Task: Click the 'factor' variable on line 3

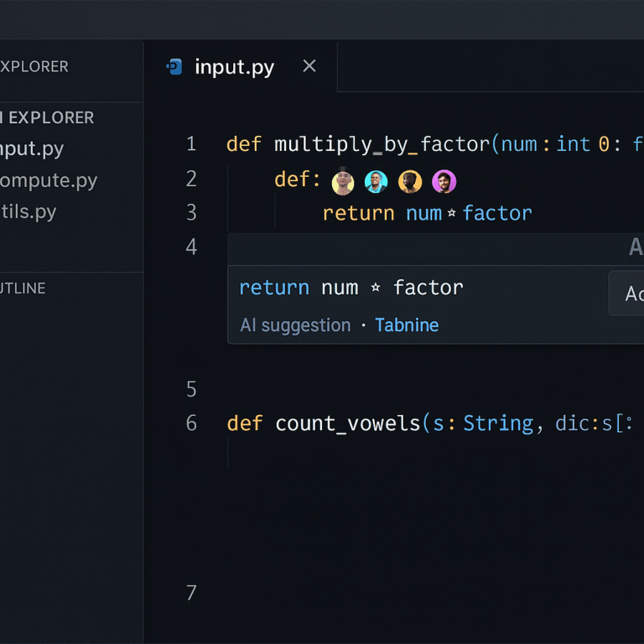Action: coord(497,213)
